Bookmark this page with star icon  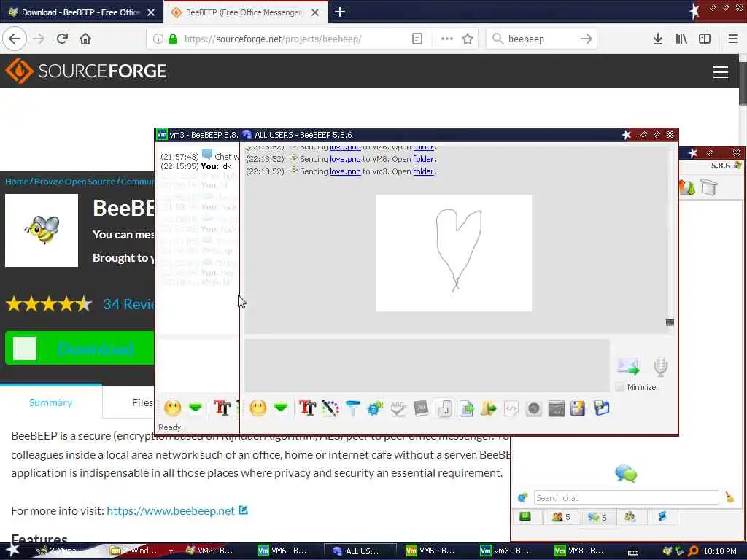click(468, 39)
